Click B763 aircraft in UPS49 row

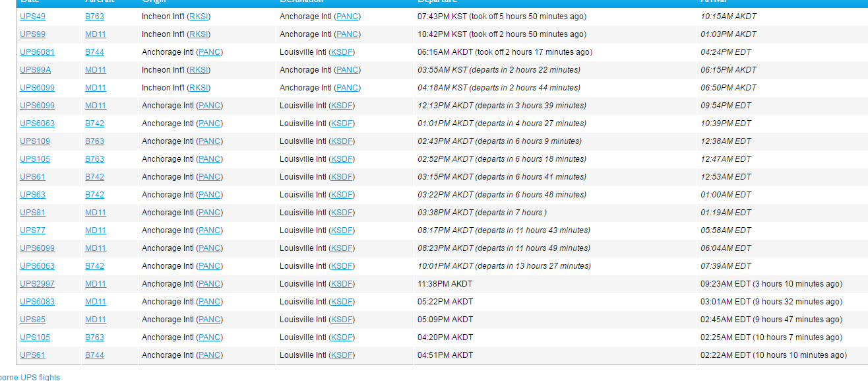pos(94,17)
